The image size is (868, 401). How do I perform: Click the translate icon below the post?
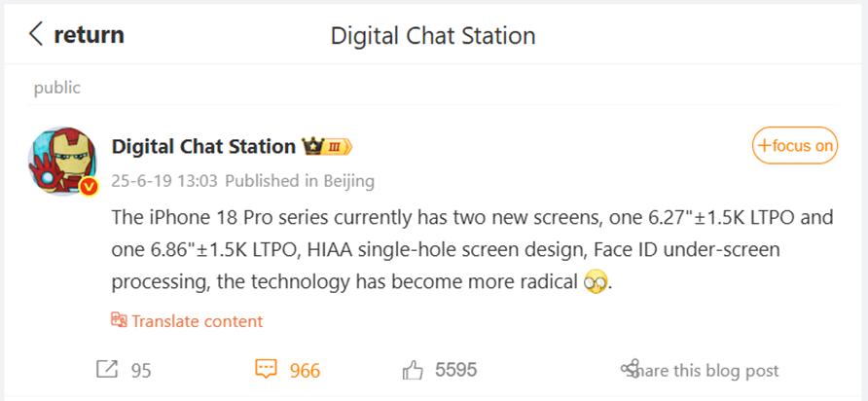point(120,321)
